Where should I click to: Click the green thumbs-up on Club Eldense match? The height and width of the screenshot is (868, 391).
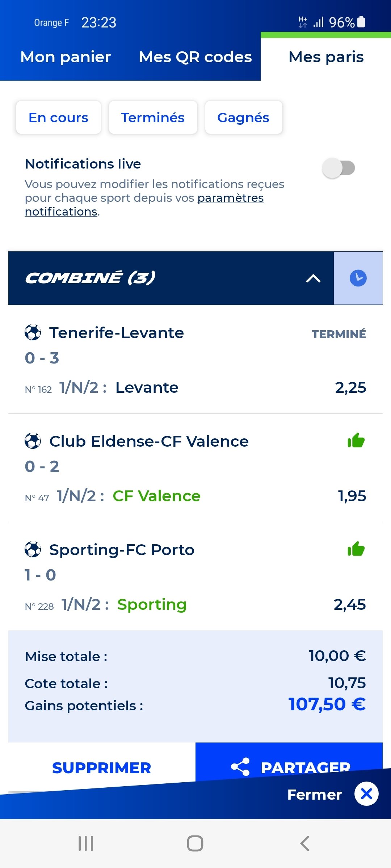coord(356,441)
